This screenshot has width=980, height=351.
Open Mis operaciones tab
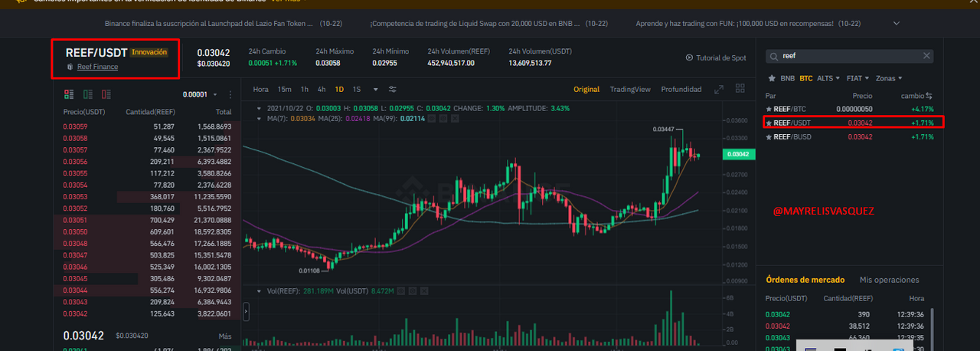(x=890, y=280)
